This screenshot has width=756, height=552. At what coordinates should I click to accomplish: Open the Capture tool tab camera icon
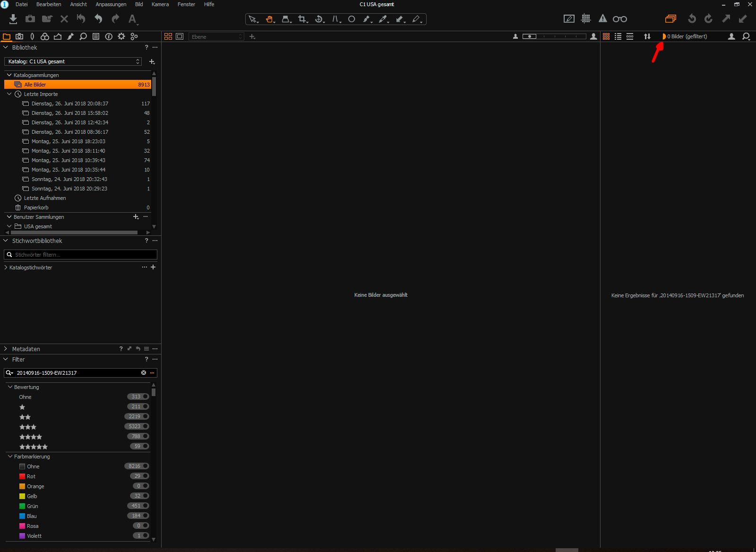pos(19,36)
